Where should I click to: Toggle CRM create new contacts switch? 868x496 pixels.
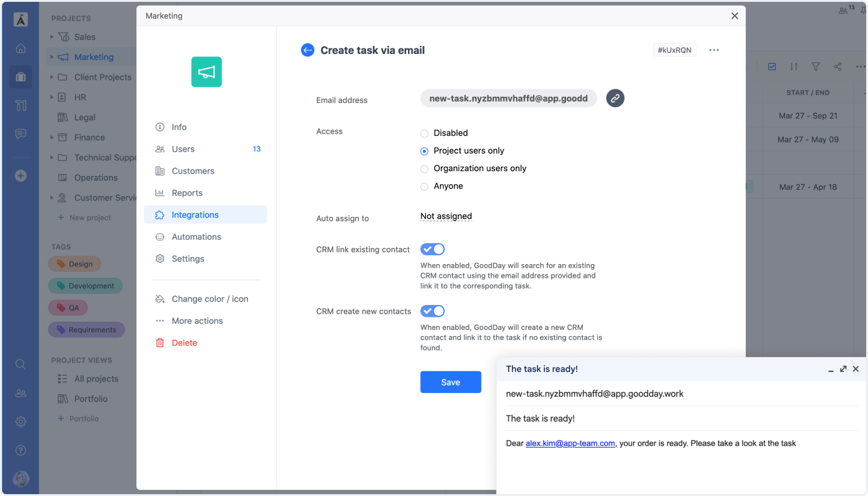[x=433, y=311]
